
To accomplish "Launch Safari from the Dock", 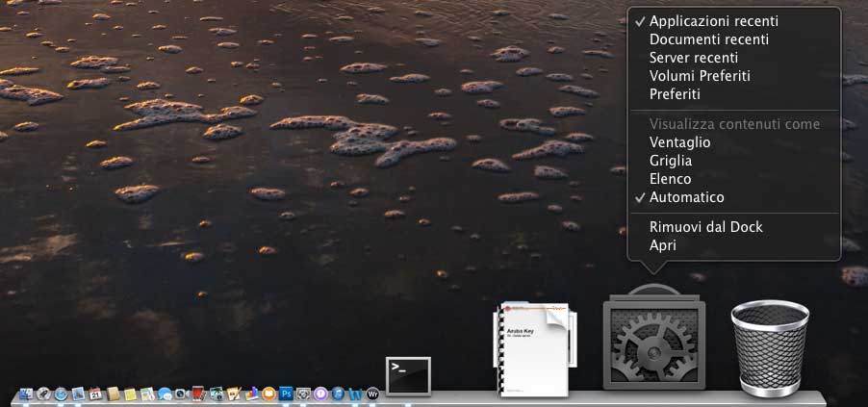I will pos(61,394).
